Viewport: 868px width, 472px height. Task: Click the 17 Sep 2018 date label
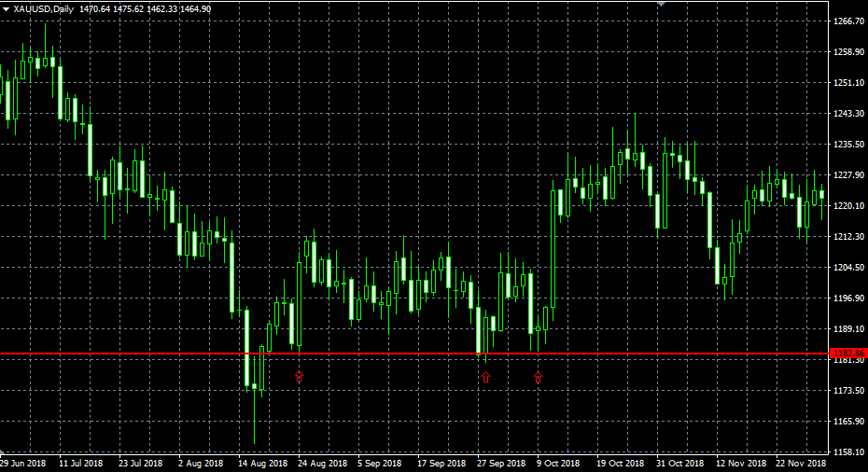[x=441, y=464]
